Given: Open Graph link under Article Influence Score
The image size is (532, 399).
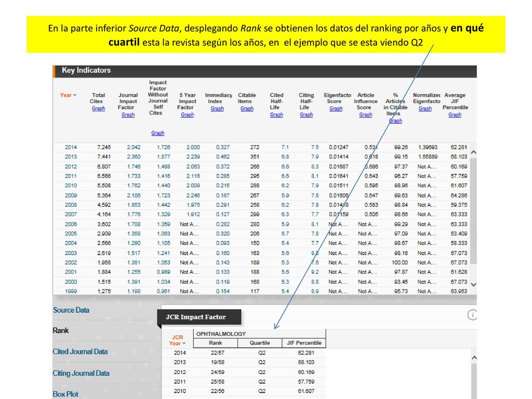Looking at the screenshot, I should pyautogui.click(x=366, y=115).
